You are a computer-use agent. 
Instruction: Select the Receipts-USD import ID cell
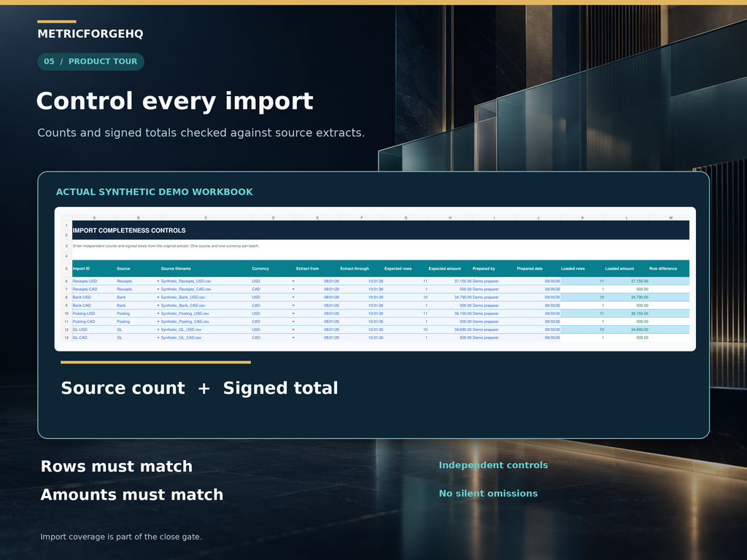coord(94,281)
